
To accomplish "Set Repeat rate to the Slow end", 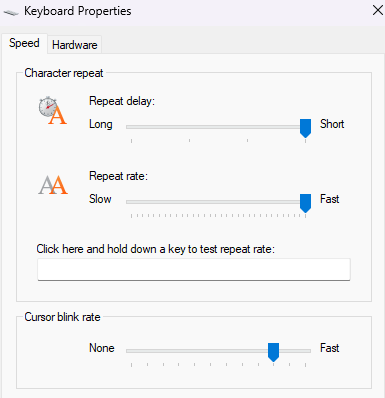I will pyautogui.click(x=132, y=202).
